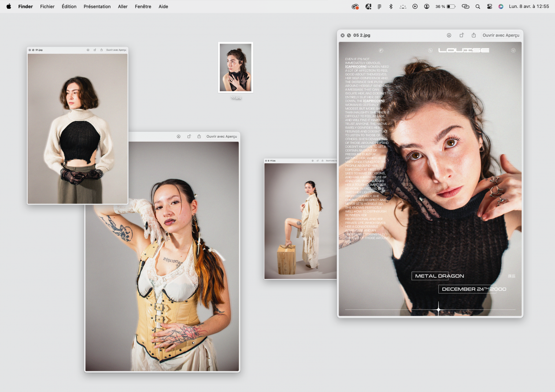Image resolution: width=555 pixels, height=392 pixels.
Task: Click Markup icon in the 01.jpg preview
Action: point(88,50)
